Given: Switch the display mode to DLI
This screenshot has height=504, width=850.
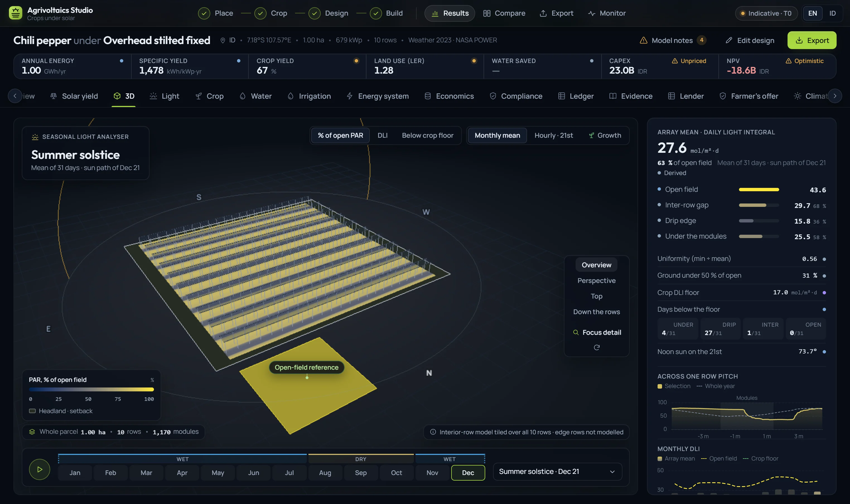Looking at the screenshot, I should click(x=382, y=135).
